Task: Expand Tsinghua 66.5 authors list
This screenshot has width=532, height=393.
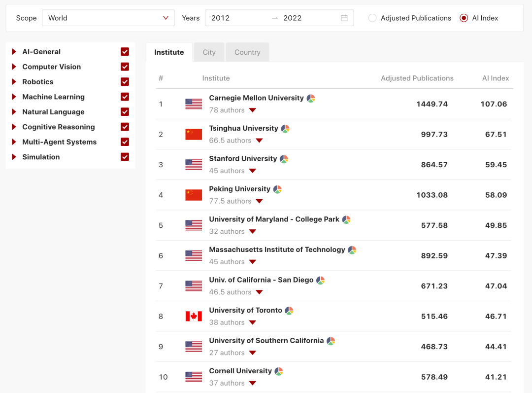Action: point(259,141)
